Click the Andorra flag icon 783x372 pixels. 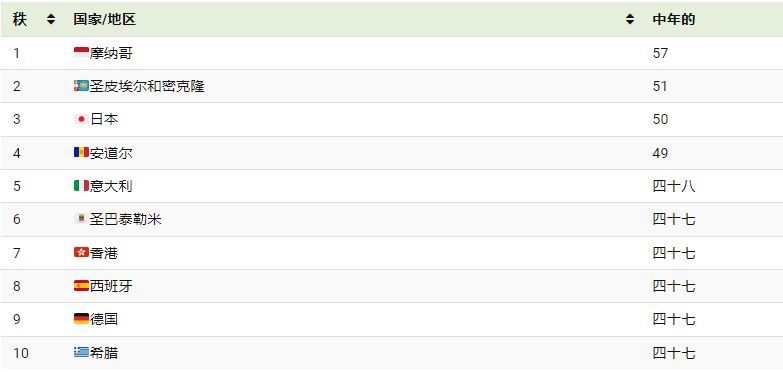[x=81, y=152]
